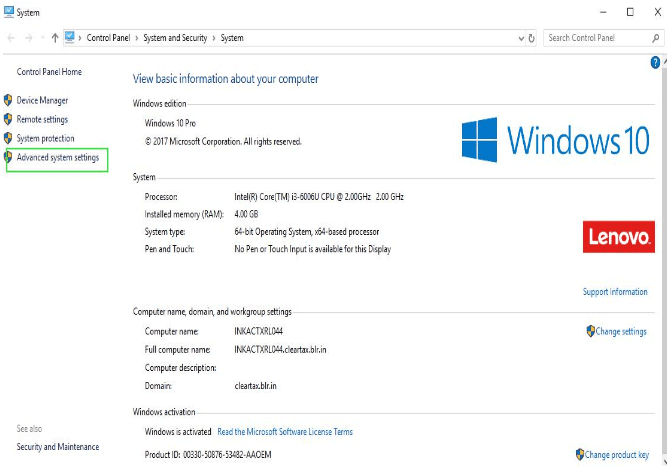The height and width of the screenshot is (471, 672).
Task: Click the vertical scrollbar on the right
Action: 665,261
